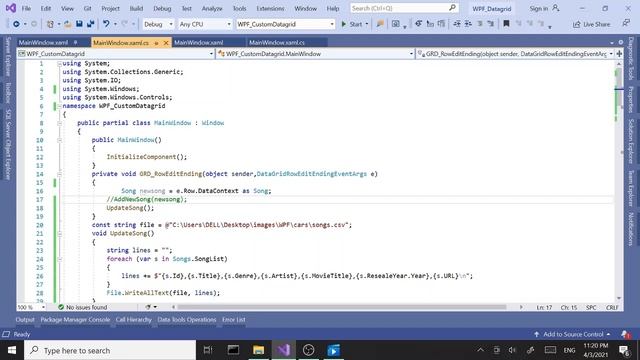Open WPF_CustomDatagrid.MainWindow type navigation dropdown
Screen dimensions: 640x360
(315, 53)
